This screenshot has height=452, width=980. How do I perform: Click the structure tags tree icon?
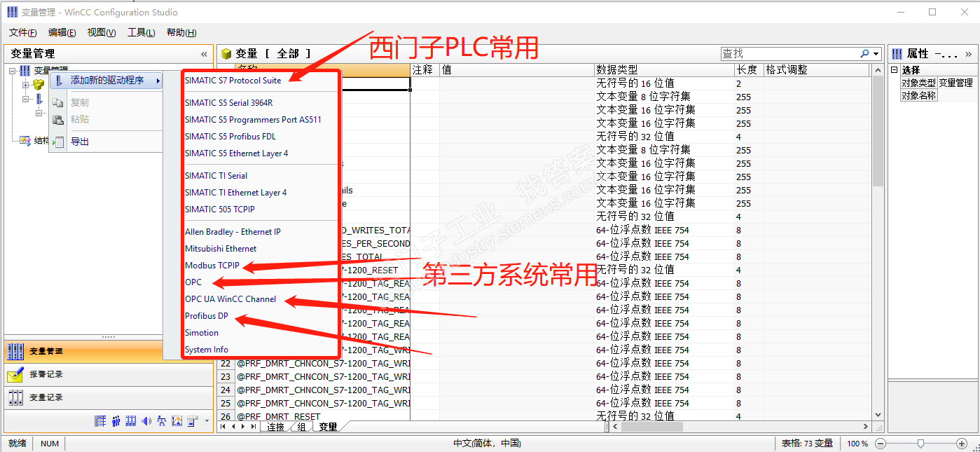tap(25, 140)
